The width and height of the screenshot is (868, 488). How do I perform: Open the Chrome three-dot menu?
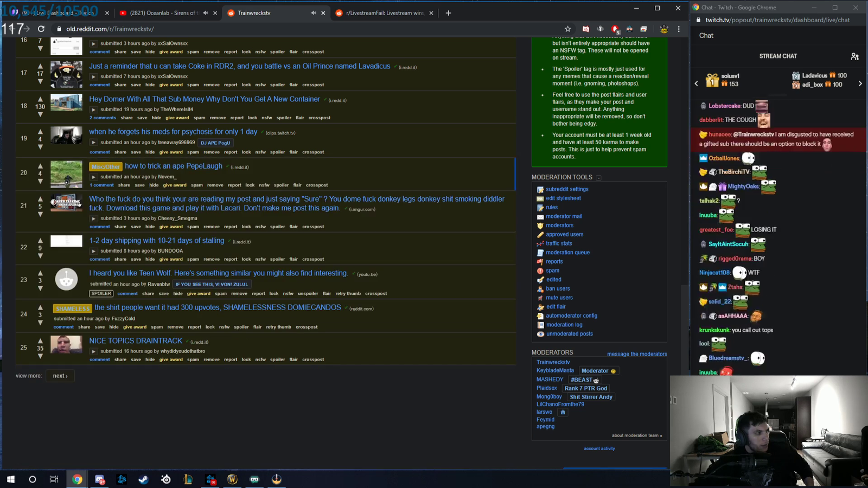(679, 29)
